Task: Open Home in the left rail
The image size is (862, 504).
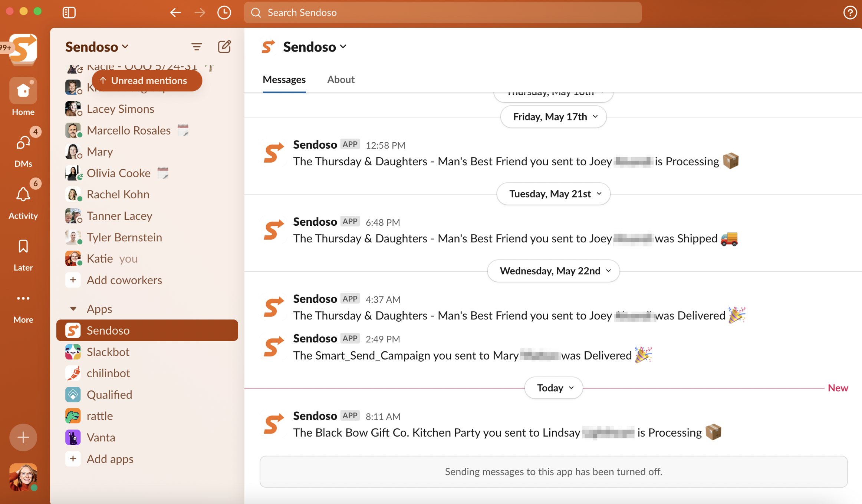Action: point(23,96)
